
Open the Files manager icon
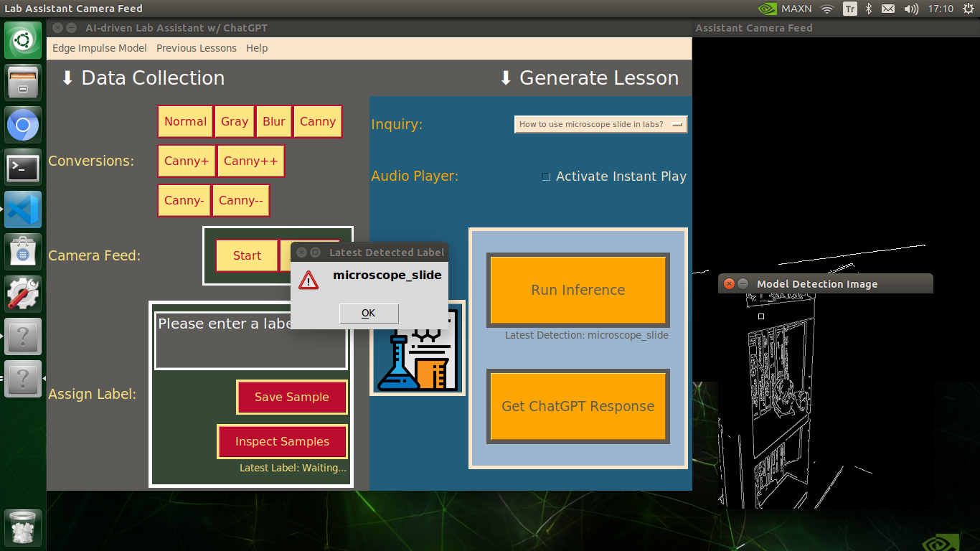23,83
